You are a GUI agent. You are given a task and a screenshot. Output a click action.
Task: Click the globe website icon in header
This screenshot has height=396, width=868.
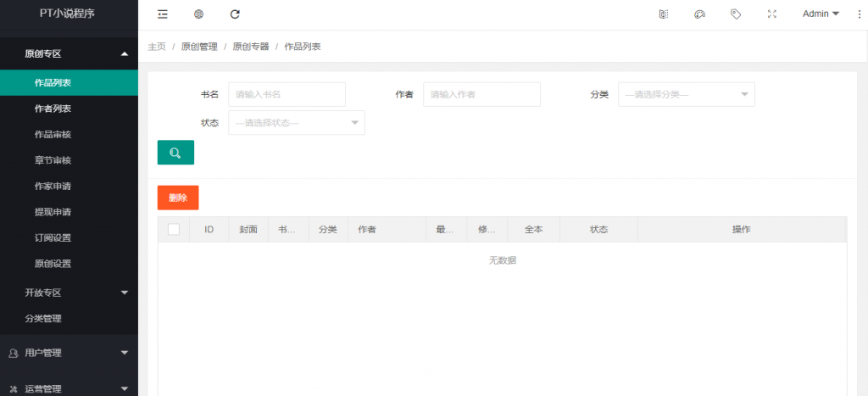(x=198, y=14)
